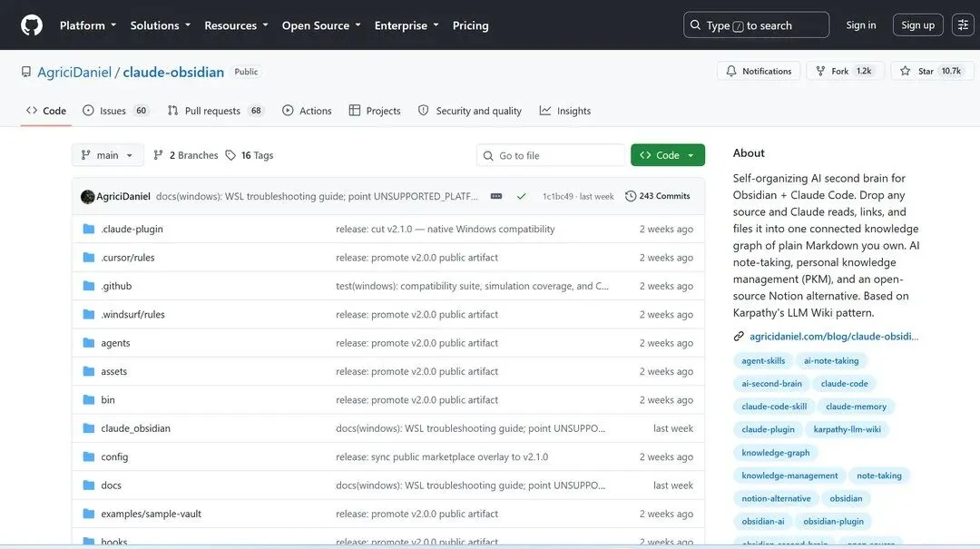The width and height of the screenshot is (980, 549).
Task: Open commit 'test(windows): compatibility suite' message
Action: tap(472, 286)
